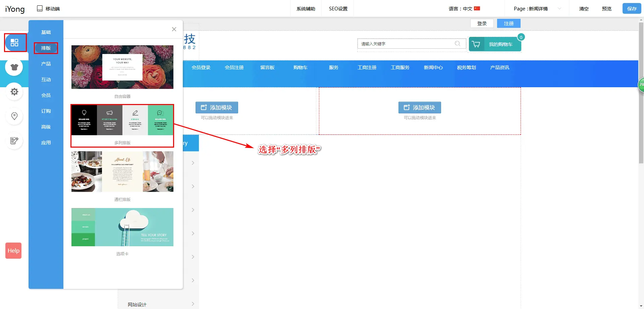
Task: Click the keyword search input field
Action: click(406, 44)
